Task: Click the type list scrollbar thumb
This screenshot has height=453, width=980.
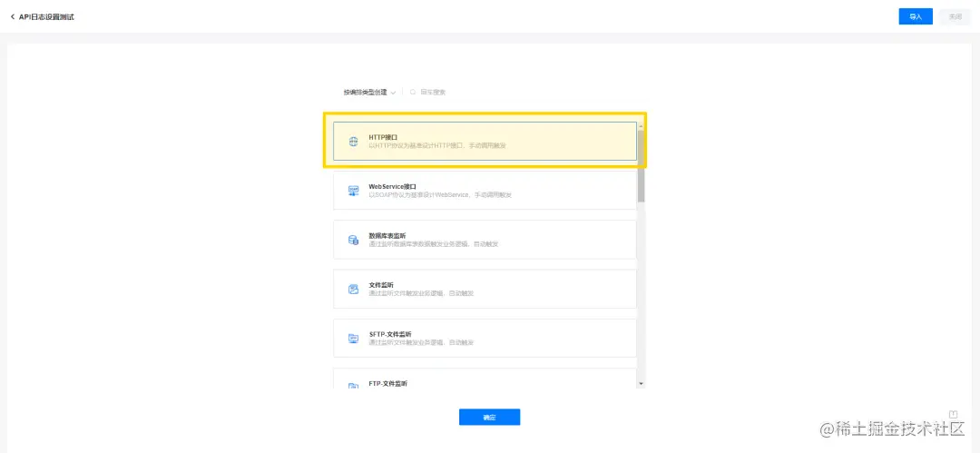Action: click(642, 166)
